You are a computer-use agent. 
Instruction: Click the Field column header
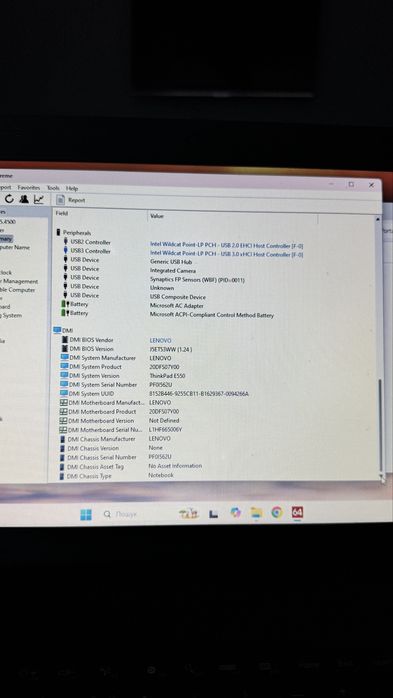click(x=62, y=213)
